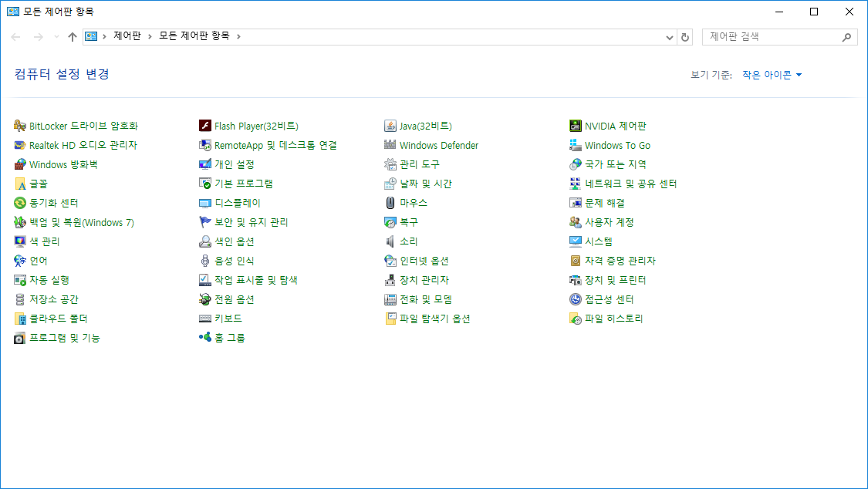Open the 동기화 센터 icon

20,203
